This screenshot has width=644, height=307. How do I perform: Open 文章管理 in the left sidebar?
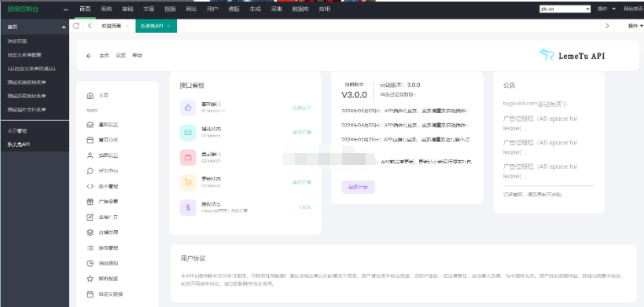coord(17,131)
